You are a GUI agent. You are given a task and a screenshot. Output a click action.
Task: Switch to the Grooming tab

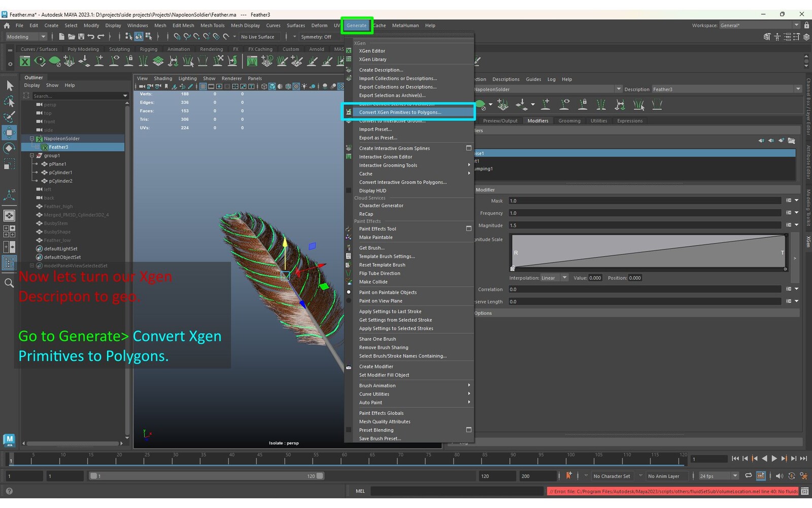coord(569,121)
